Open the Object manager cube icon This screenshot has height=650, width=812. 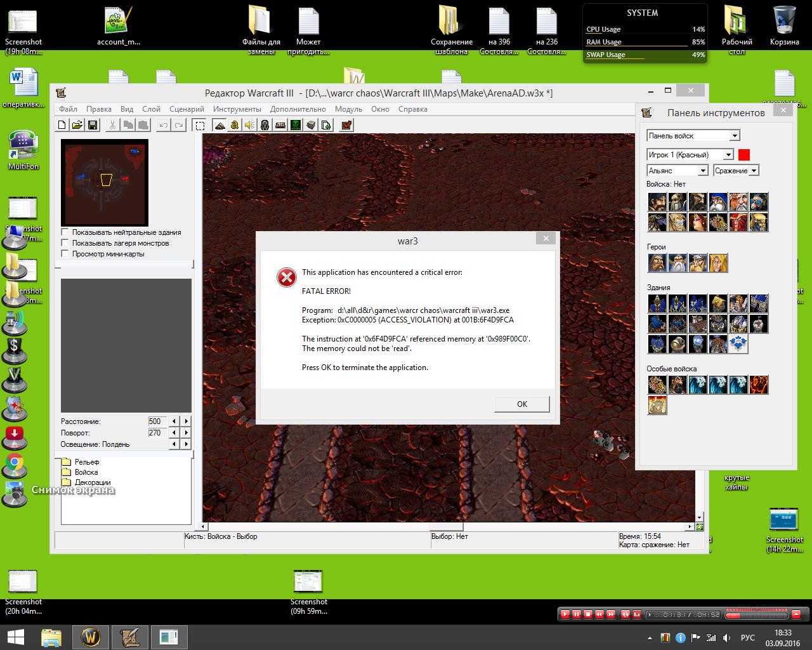tap(311, 125)
